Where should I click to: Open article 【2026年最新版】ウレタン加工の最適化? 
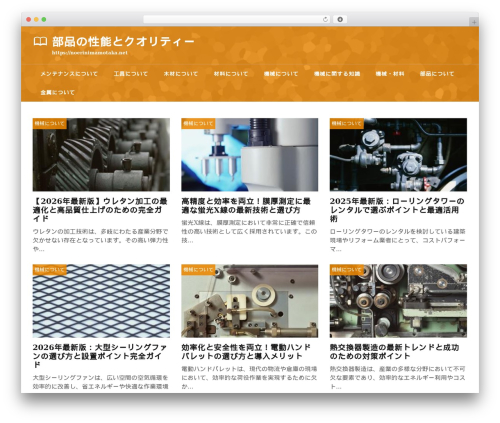pyautogui.click(x=100, y=210)
